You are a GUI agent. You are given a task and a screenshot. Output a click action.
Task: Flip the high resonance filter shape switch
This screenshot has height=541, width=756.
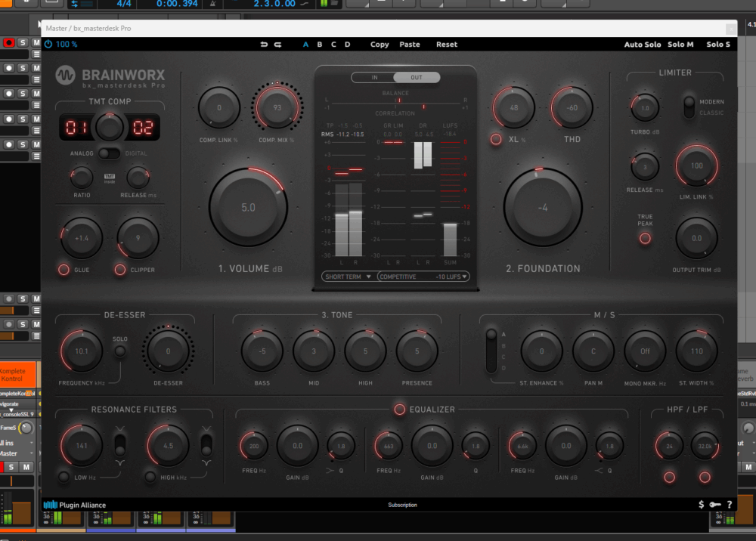[x=206, y=445]
